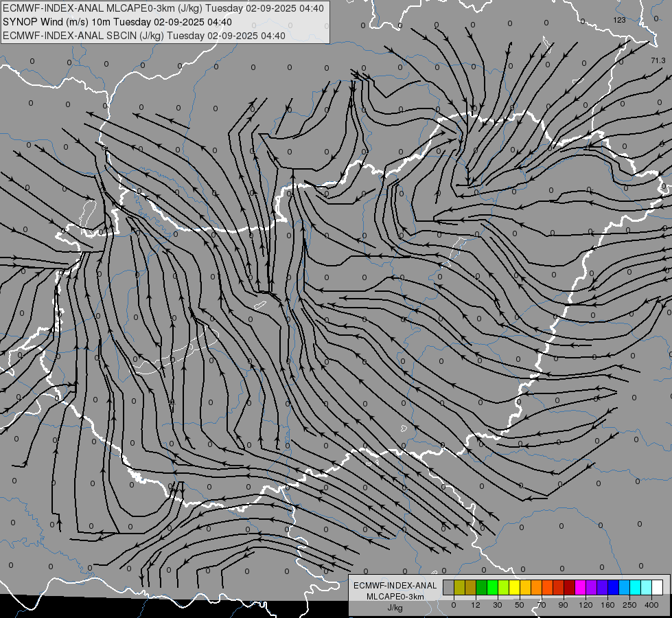This screenshot has height=618, width=672.
Task: Click the SYNOP Wind 10m header line
Action: pos(117,22)
